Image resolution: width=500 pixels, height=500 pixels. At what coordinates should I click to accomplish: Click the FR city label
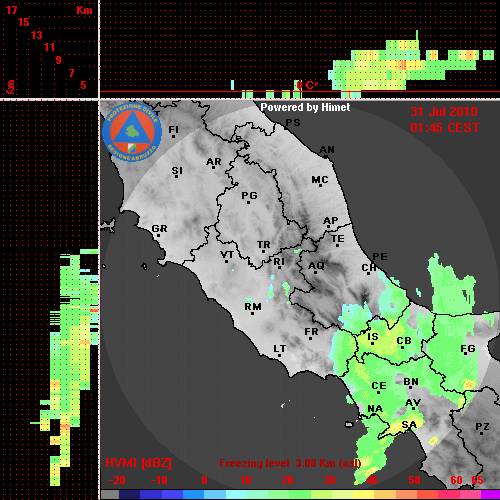pos(311,333)
